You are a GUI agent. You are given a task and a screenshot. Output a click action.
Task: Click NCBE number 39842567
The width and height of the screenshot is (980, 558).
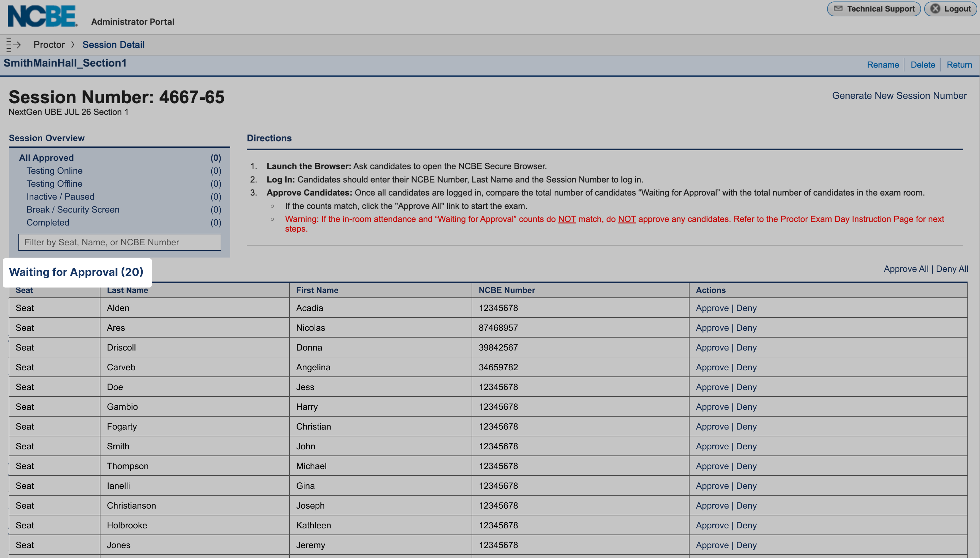498,347
